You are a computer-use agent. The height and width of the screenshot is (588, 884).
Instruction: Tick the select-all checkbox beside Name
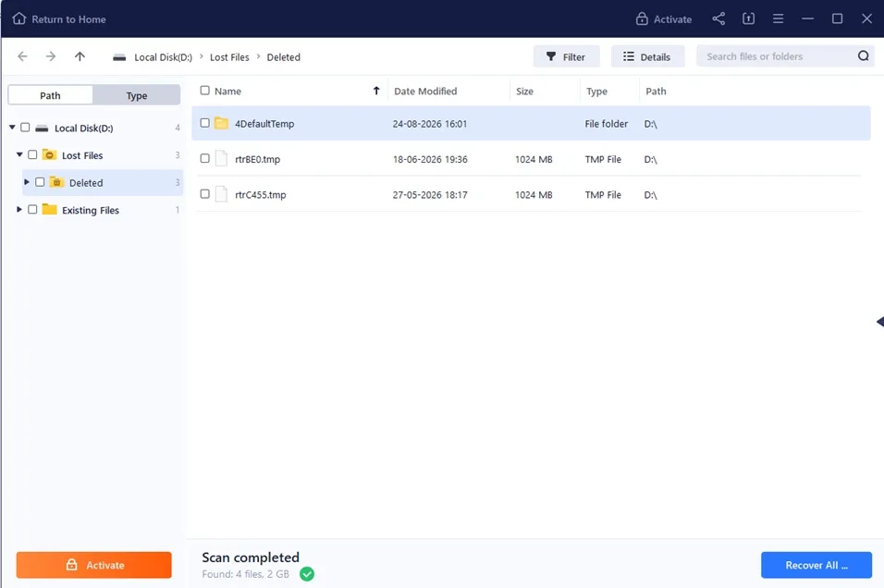click(204, 91)
